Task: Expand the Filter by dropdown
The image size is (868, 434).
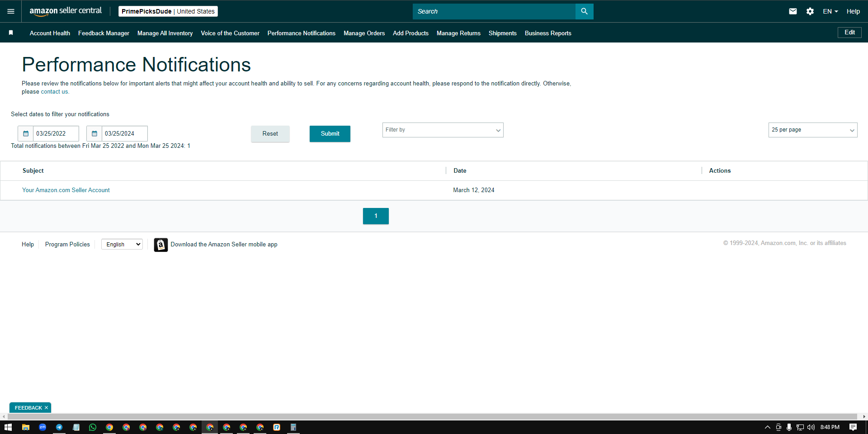Action: point(443,130)
